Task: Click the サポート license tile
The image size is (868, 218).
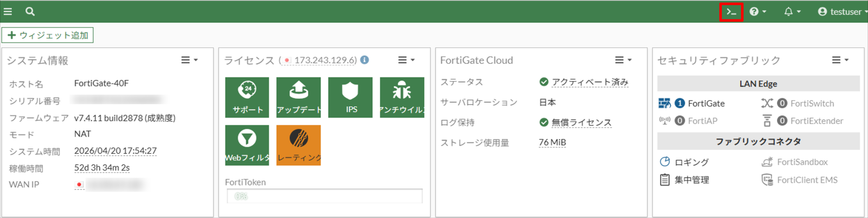Action: (x=247, y=97)
